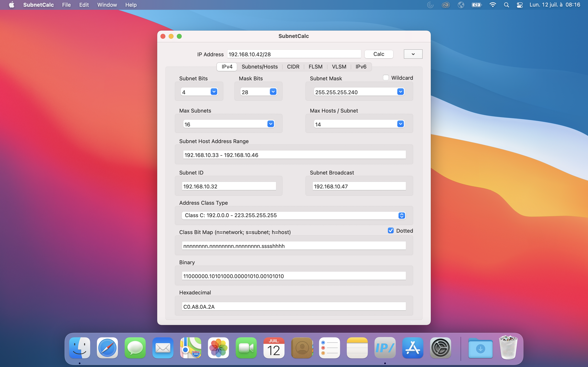Launch the App Store from the Dock

click(413, 348)
